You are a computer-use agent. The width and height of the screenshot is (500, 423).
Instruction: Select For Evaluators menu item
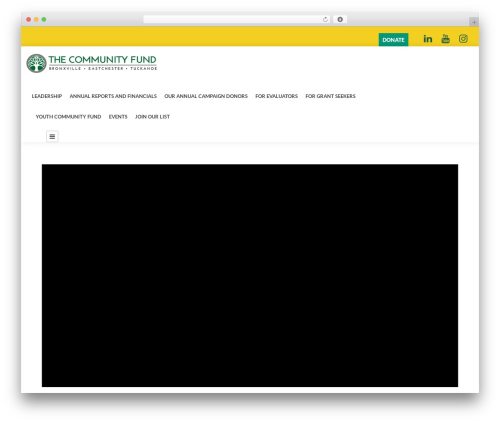pyautogui.click(x=276, y=96)
